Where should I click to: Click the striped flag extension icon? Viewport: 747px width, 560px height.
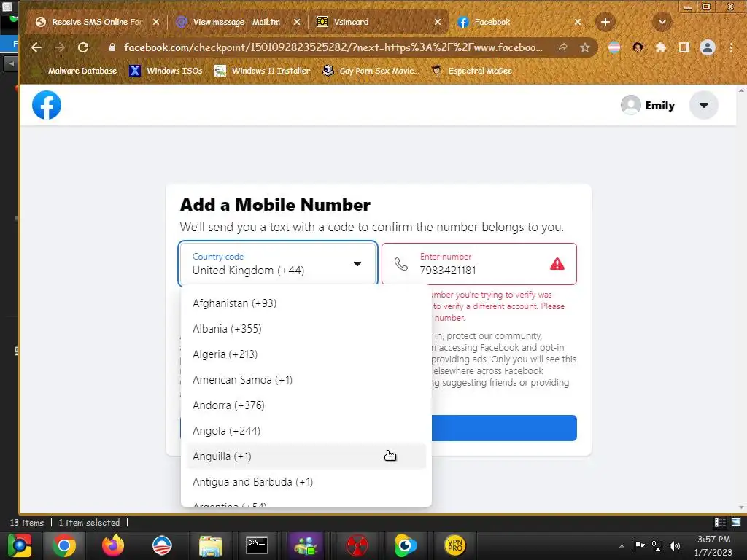tap(614, 47)
